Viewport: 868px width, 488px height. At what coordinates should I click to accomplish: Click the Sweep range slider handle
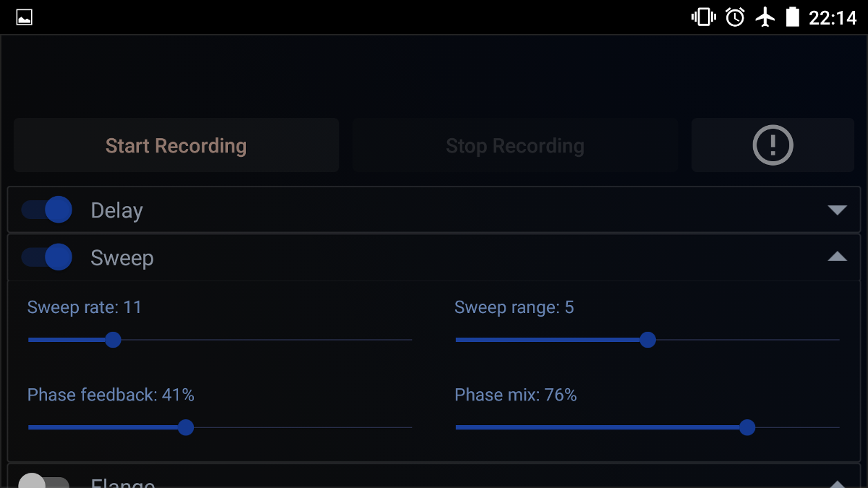648,340
